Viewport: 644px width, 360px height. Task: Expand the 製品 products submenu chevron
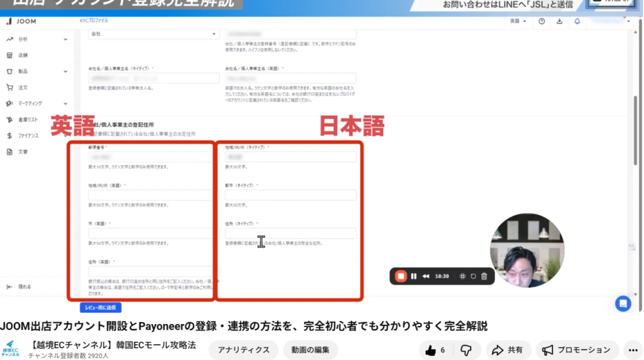tap(65, 72)
